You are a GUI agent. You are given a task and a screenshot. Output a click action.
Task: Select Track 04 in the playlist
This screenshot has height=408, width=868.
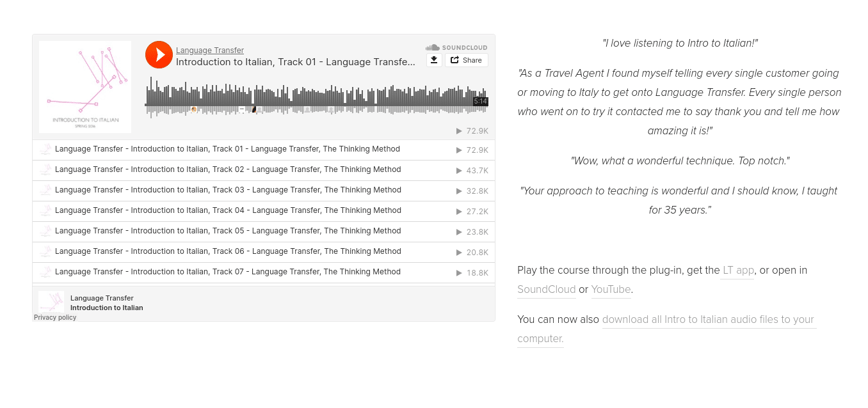(x=228, y=210)
